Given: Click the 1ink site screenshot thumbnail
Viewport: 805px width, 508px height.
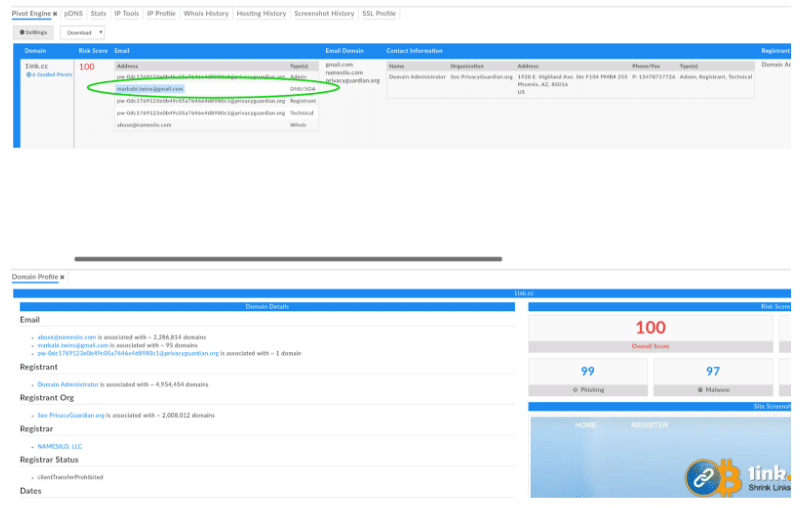Looking at the screenshot, I should pos(660,457).
